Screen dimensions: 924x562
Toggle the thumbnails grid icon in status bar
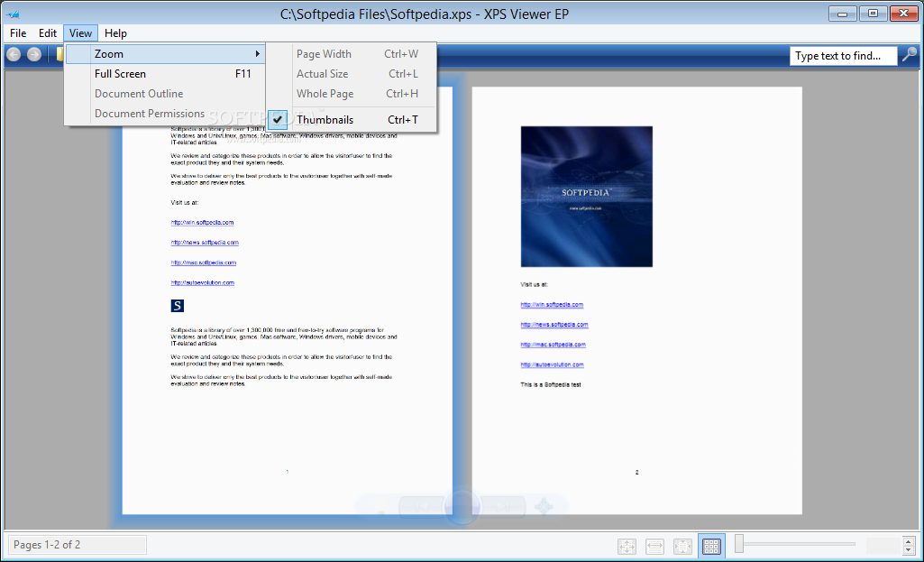tap(711, 546)
